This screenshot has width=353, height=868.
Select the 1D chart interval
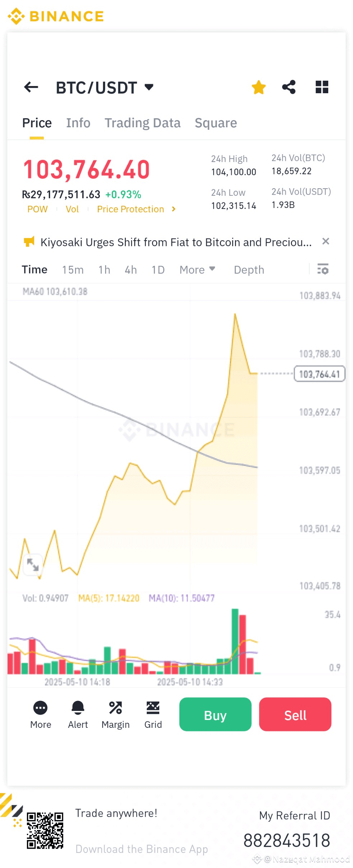[158, 270]
